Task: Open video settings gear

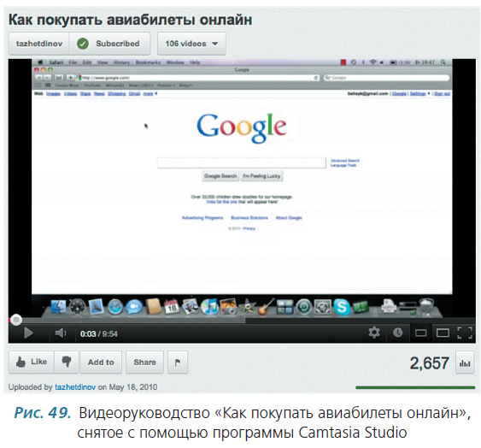Action: tap(374, 333)
